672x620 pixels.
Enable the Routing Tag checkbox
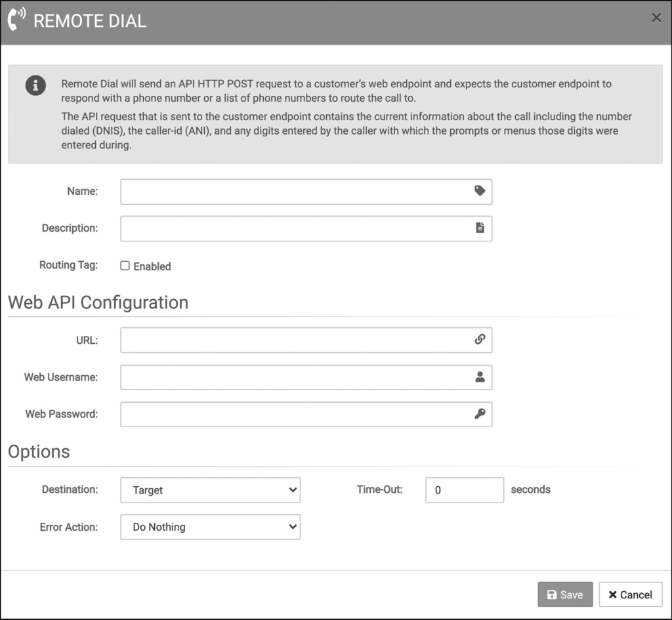(x=125, y=265)
